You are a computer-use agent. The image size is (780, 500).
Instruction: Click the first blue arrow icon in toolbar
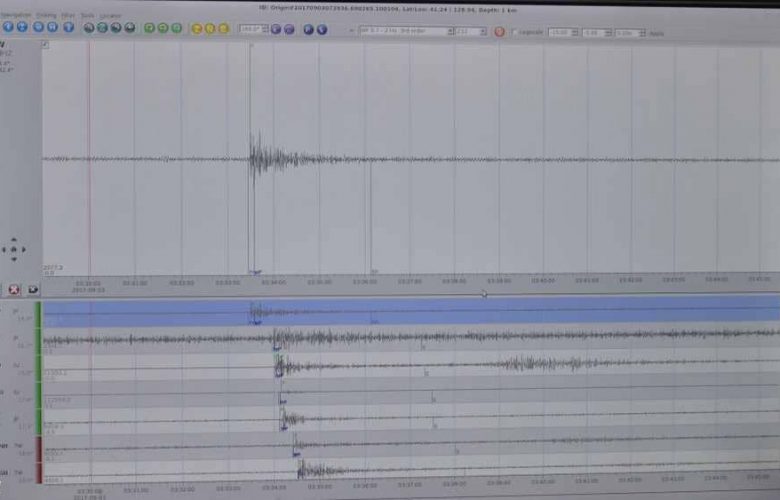8,29
